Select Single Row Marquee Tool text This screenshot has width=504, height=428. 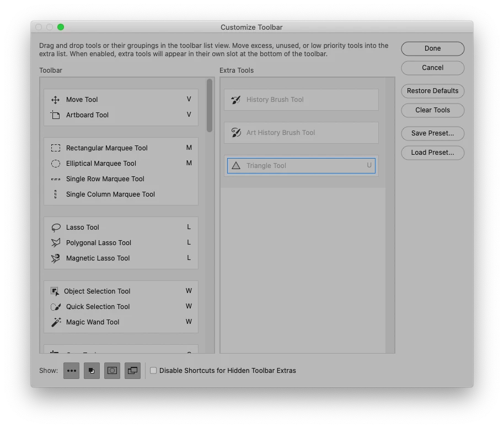click(105, 179)
